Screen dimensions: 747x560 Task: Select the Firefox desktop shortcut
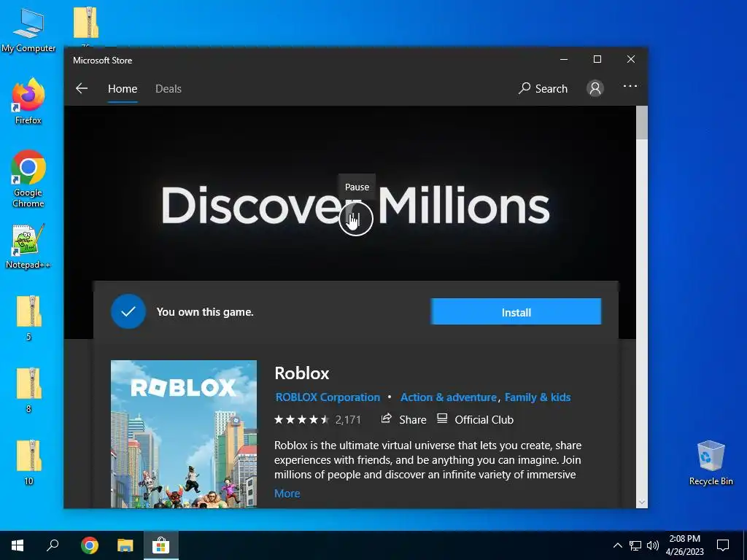[x=28, y=101]
